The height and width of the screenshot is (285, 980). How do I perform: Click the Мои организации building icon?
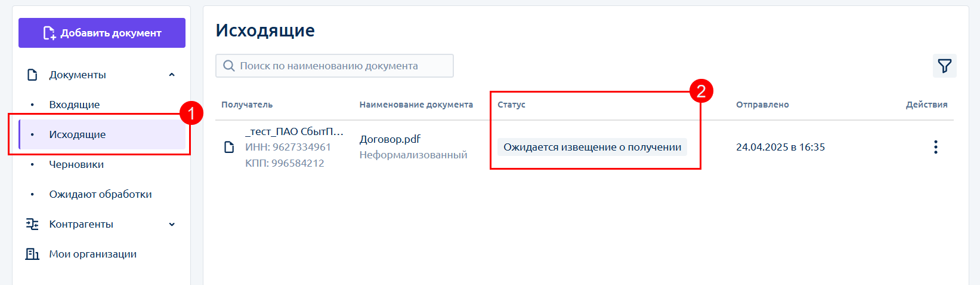tap(32, 254)
